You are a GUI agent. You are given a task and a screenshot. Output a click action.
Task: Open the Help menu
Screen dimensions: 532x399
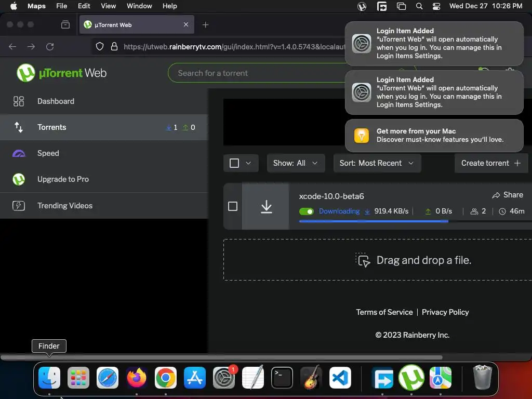pos(170,6)
